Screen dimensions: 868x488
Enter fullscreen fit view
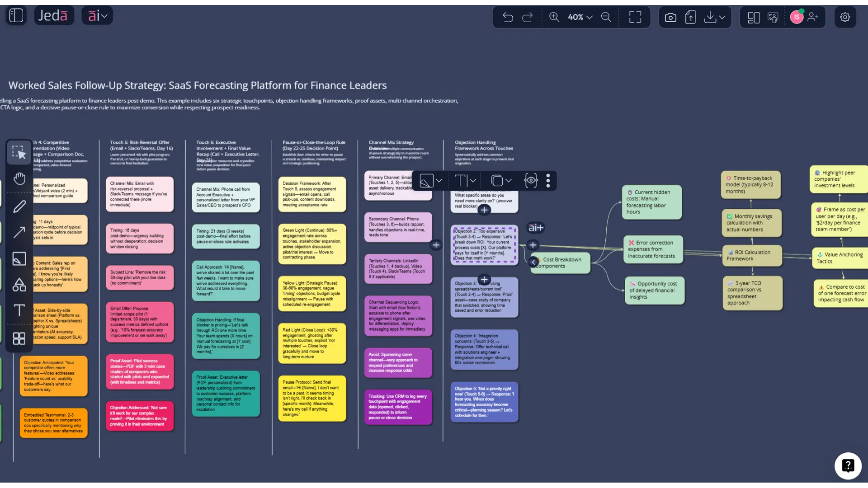click(635, 17)
